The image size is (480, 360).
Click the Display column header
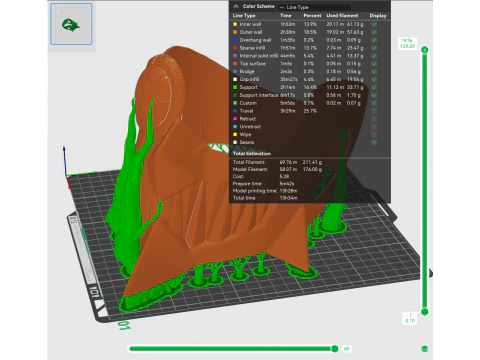(378, 16)
